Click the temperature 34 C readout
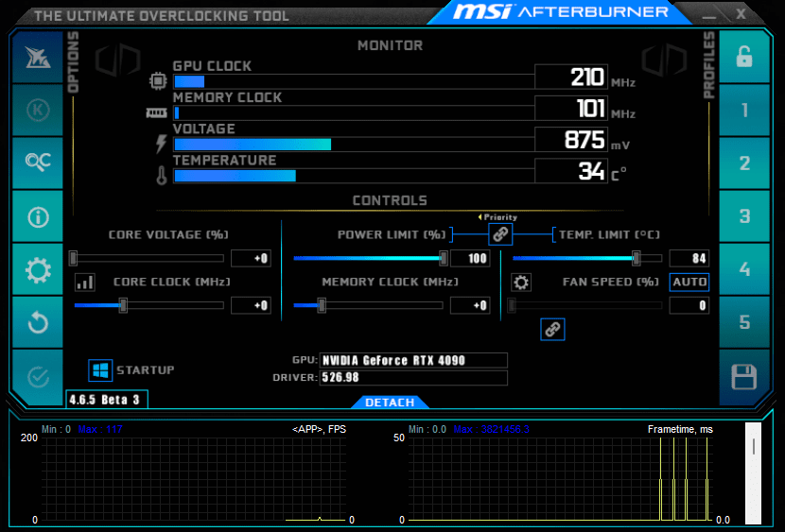This screenshot has width=785, height=532. tap(571, 171)
